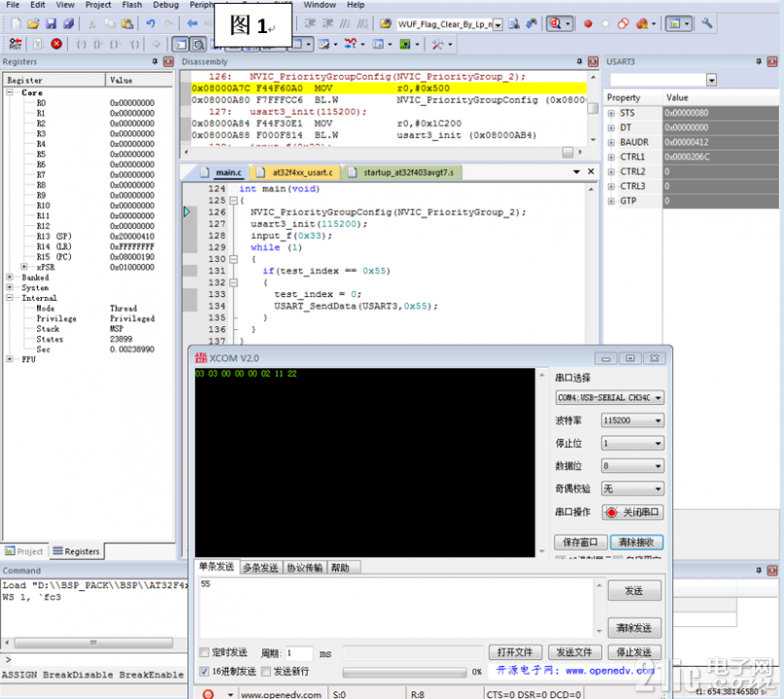
Task: Click the Command window horizontal scrollbar thumb
Action: pyautogui.click(x=93, y=643)
